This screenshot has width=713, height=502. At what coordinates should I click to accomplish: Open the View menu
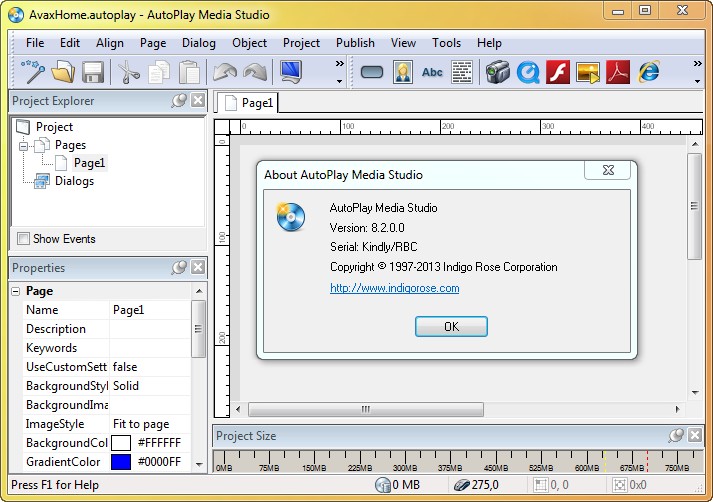[x=403, y=43]
